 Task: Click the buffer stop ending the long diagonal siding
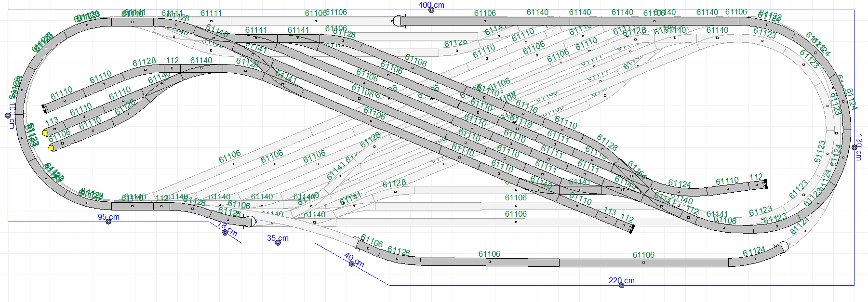pos(631,229)
